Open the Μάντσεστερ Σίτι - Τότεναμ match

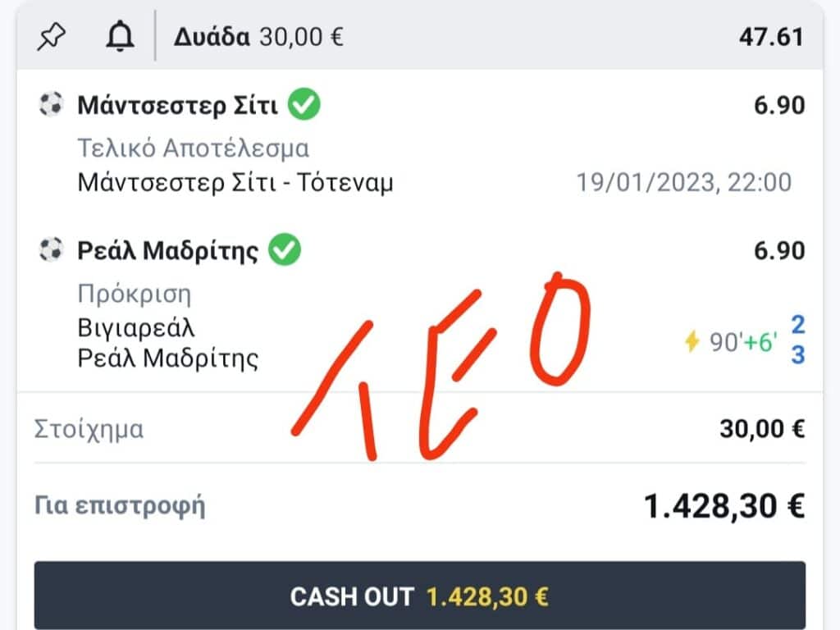(x=235, y=181)
